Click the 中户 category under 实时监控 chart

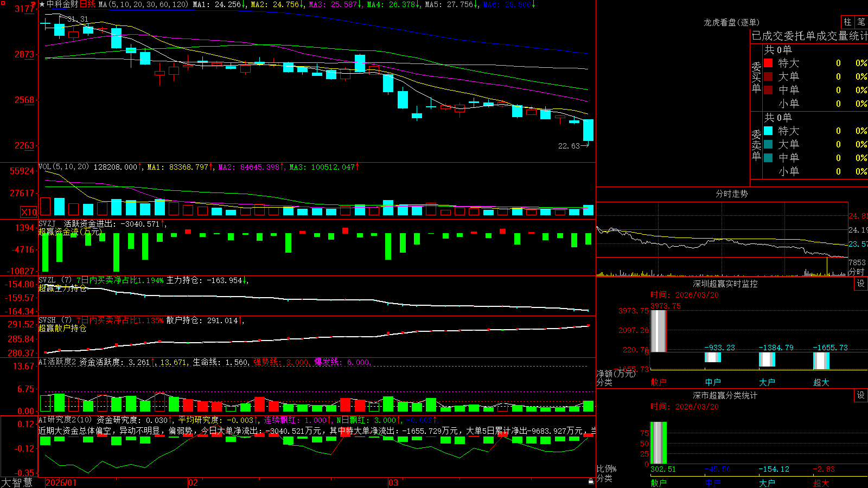pyautogui.click(x=713, y=382)
